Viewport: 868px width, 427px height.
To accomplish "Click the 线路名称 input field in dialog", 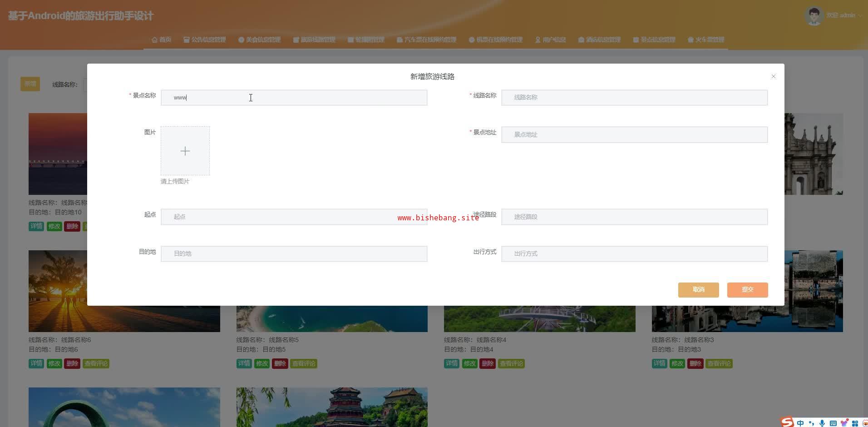I will click(x=634, y=98).
